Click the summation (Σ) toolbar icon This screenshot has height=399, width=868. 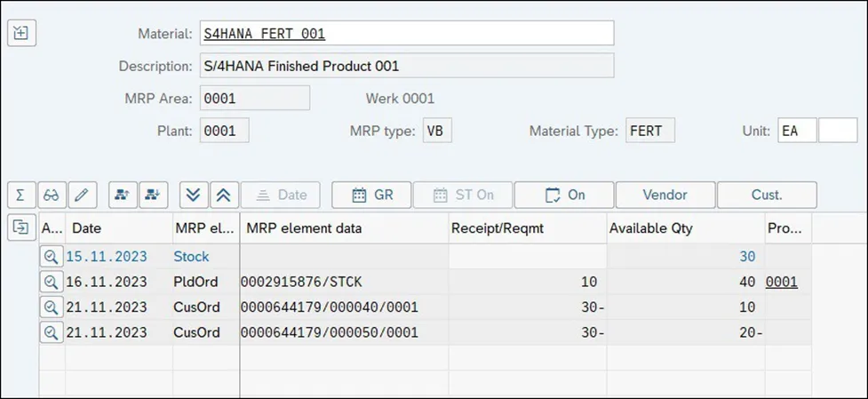(20, 195)
